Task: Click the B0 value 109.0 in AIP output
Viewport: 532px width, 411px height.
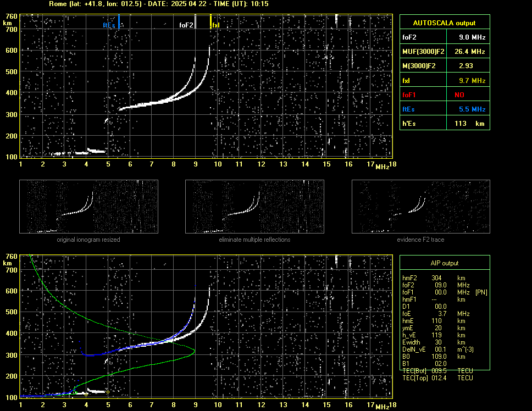Action: pos(439,357)
